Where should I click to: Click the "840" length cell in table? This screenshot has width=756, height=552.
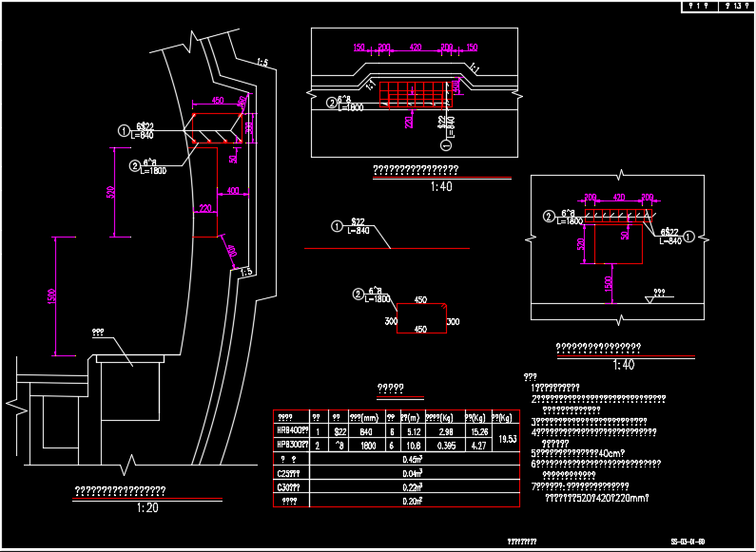coord(366,432)
